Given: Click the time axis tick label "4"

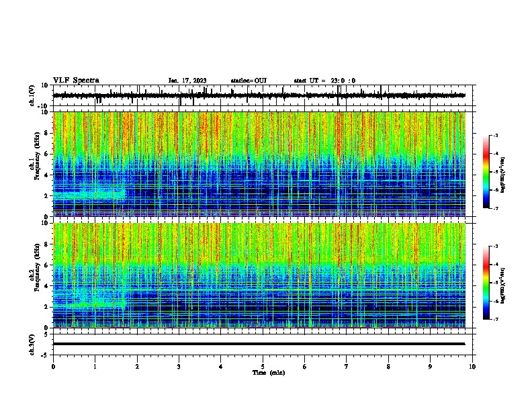Looking at the screenshot, I should (221, 367).
